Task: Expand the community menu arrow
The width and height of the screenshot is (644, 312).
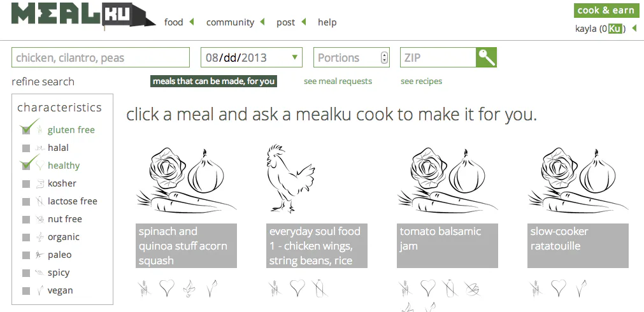Action: (x=262, y=22)
